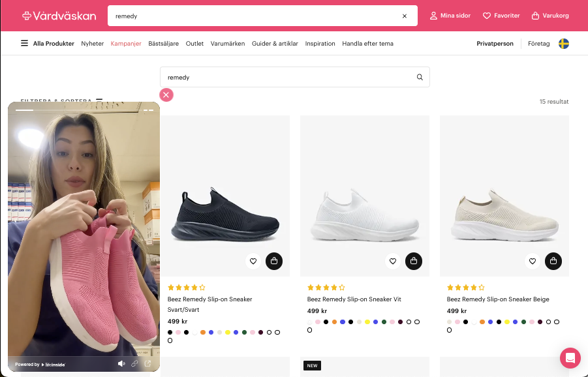The image size is (588, 377).
Task: Select orange color for Sneaker Beige
Action: pyautogui.click(x=482, y=322)
